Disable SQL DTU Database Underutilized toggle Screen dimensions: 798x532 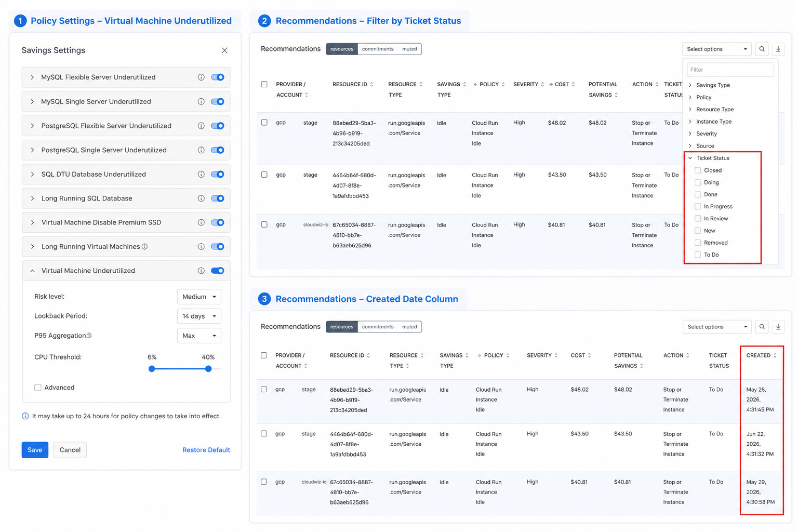218,174
